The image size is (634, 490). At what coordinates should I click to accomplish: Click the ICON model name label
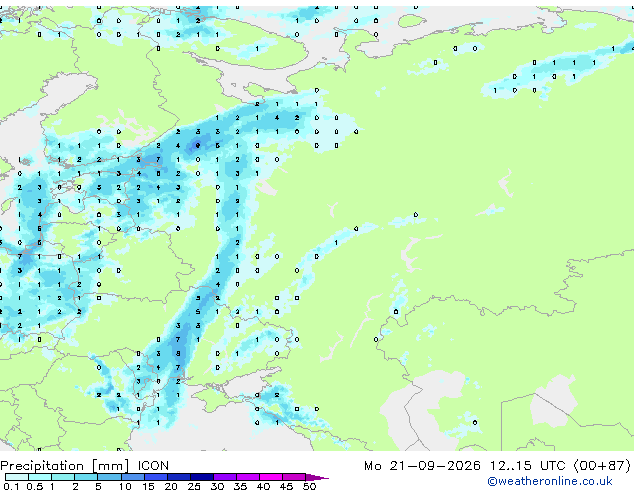point(153,466)
